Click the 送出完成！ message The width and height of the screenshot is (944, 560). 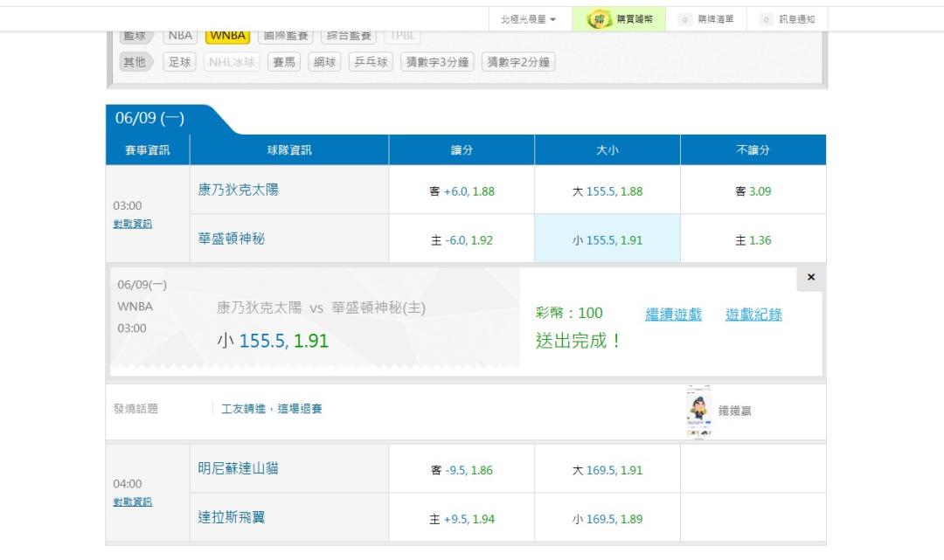click(x=578, y=341)
